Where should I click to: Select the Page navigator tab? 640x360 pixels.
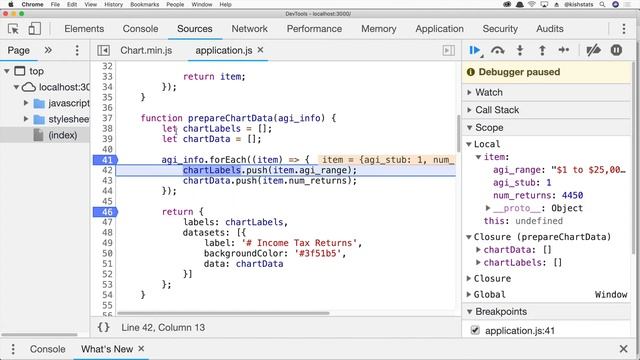19,50
